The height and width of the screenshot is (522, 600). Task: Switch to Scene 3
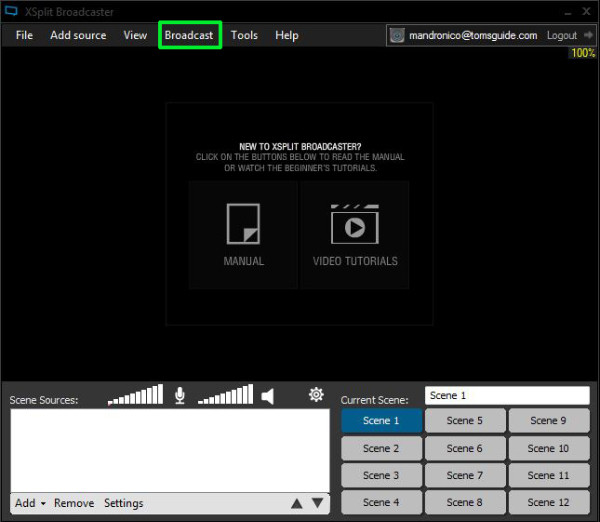click(x=381, y=475)
